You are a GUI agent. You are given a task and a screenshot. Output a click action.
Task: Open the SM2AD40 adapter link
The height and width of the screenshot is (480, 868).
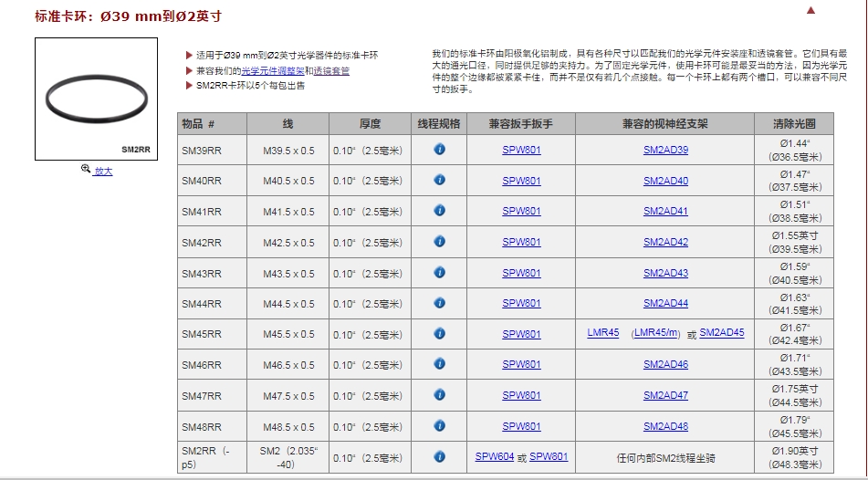pos(665,181)
